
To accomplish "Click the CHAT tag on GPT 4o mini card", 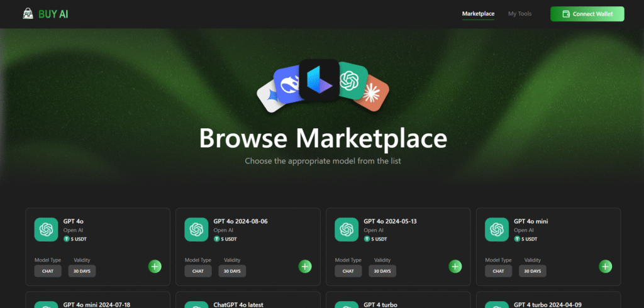I will pos(499,271).
